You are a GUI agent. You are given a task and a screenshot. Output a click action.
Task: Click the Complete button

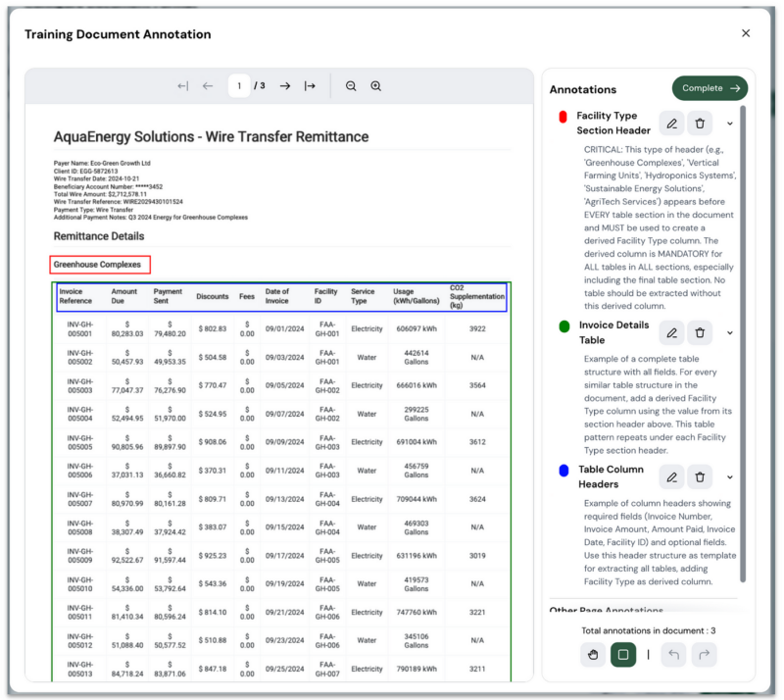click(x=710, y=88)
